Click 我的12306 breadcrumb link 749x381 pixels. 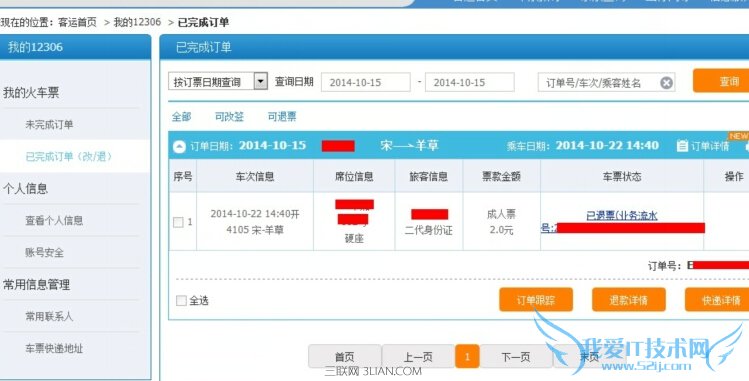(x=137, y=22)
